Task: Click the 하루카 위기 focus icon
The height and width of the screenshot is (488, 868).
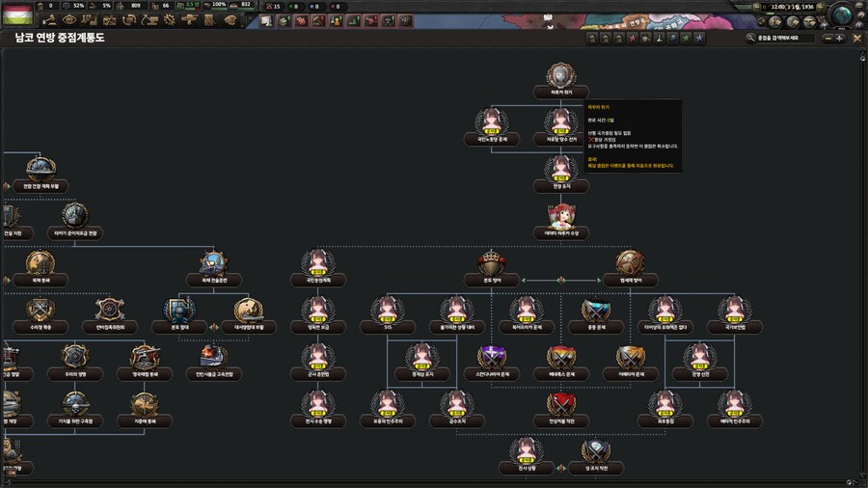Action: (x=561, y=76)
